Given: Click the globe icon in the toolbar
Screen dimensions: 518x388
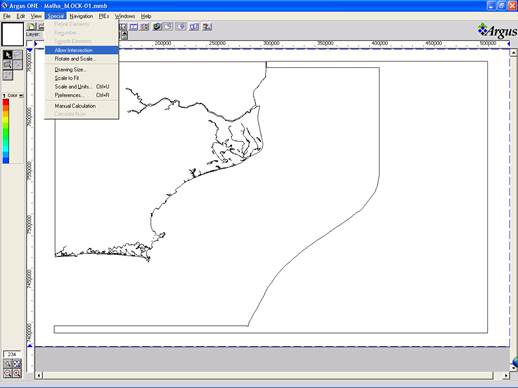Looking at the screenshot, I should pos(157,27).
